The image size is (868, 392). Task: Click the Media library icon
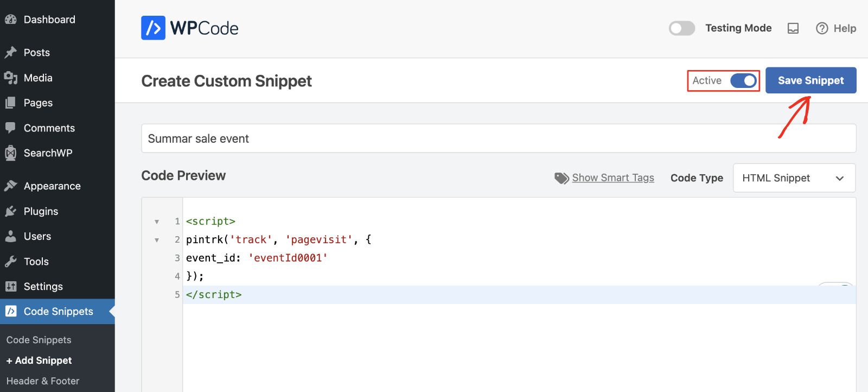click(x=10, y=78)
